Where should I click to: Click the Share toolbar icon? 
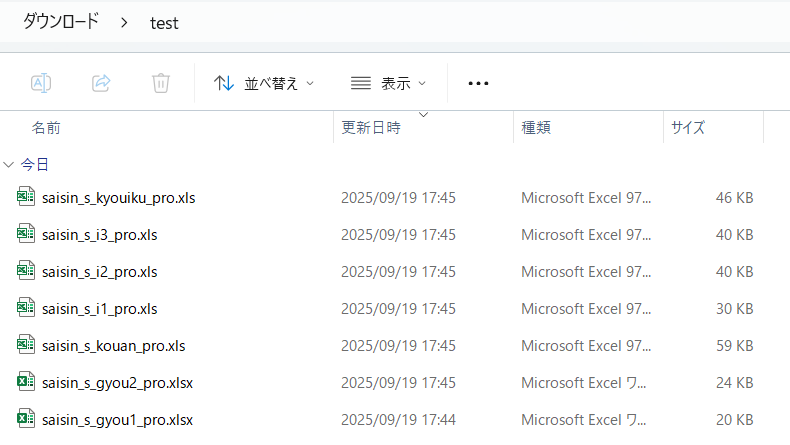101,83
